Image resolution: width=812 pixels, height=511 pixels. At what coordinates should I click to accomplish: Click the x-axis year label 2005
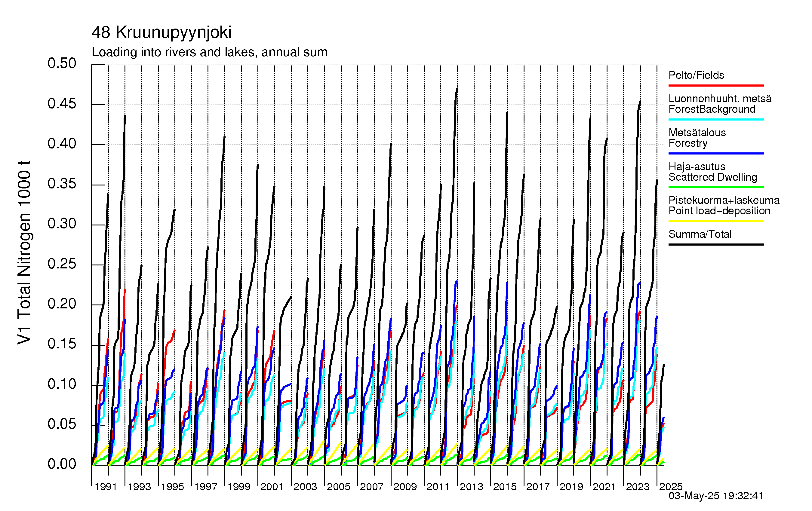(339, 487)
